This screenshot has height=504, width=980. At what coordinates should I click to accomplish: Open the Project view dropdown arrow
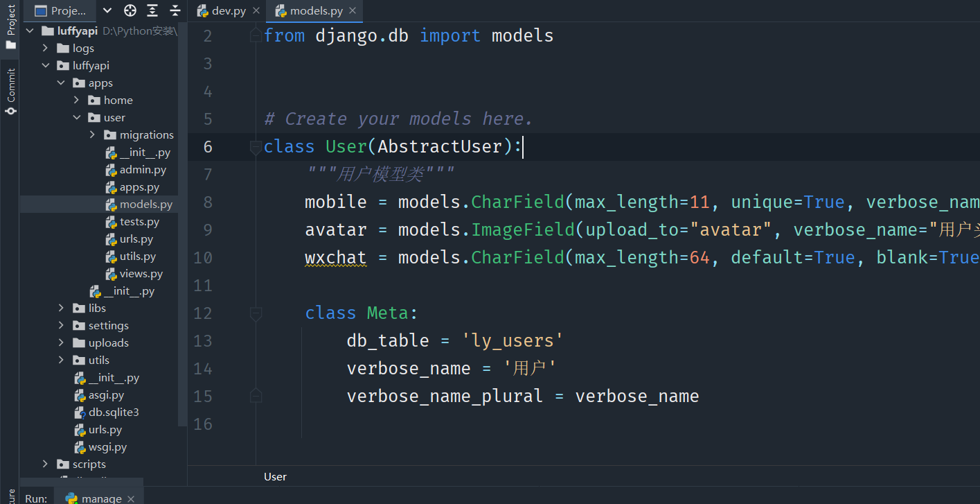click(x=107, y=10)
